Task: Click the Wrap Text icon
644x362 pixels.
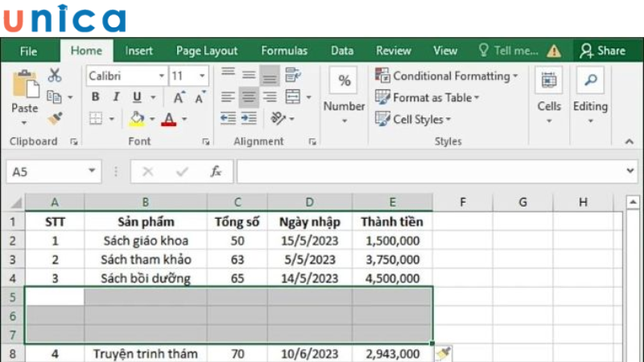Action: [292, 76]
